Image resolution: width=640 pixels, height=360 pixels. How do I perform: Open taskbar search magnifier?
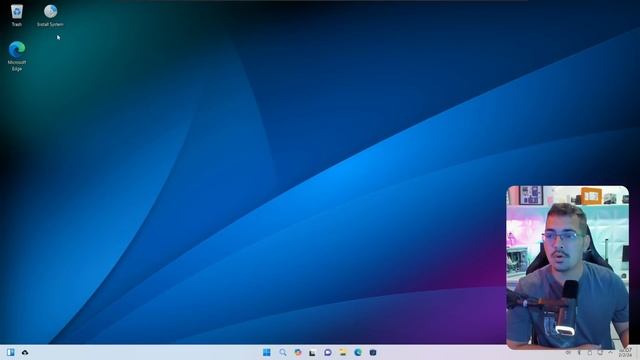[x=282, y=352]
